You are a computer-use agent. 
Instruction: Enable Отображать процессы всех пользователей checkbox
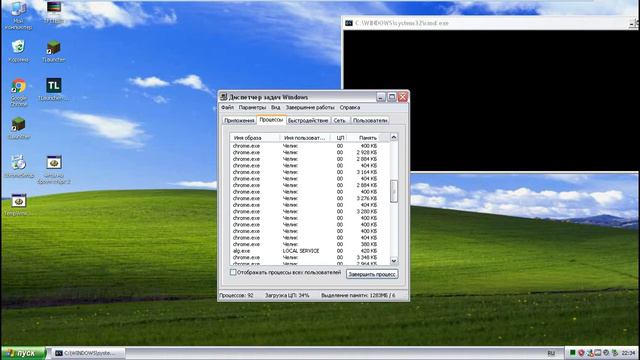[x=233, y=272]
